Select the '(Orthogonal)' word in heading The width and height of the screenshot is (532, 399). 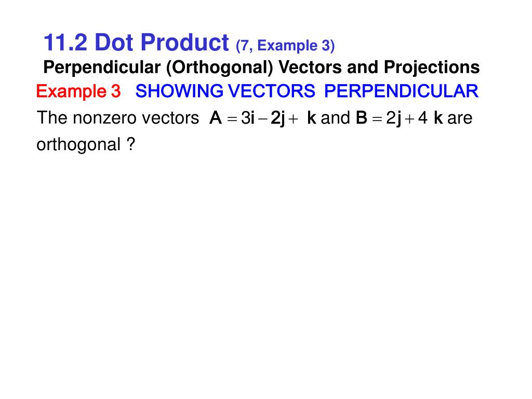220,68
